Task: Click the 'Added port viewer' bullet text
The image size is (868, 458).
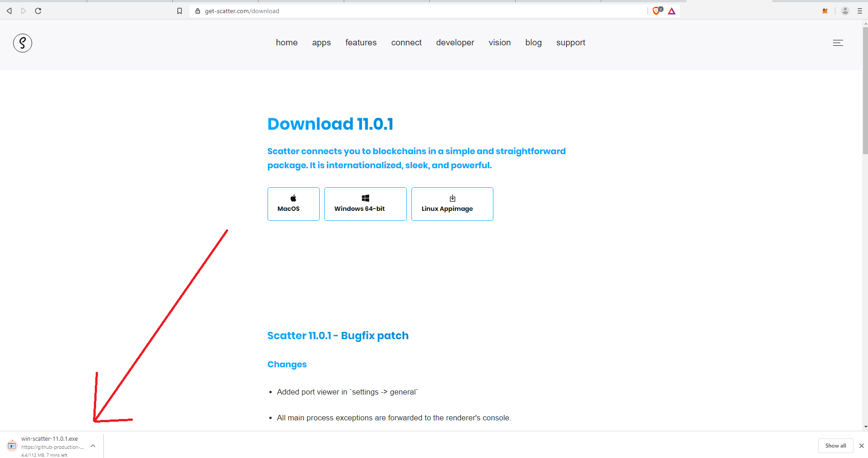Action: click(347, 392)
